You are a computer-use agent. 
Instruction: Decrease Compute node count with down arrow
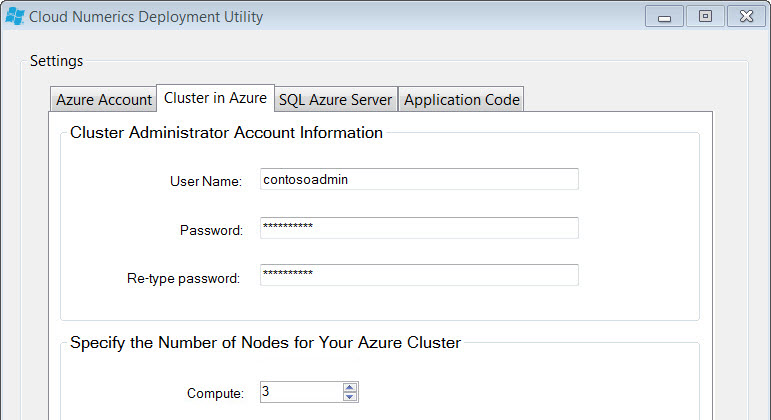(350, 396)
